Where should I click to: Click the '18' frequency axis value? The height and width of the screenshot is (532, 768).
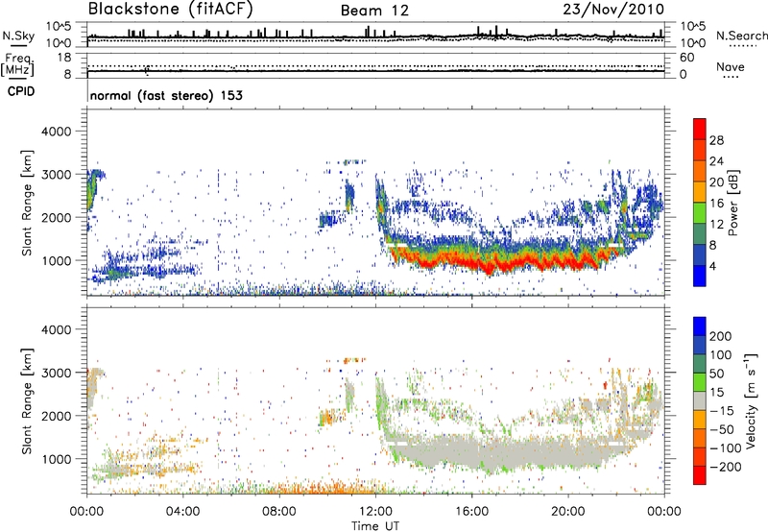click(63, 58)
